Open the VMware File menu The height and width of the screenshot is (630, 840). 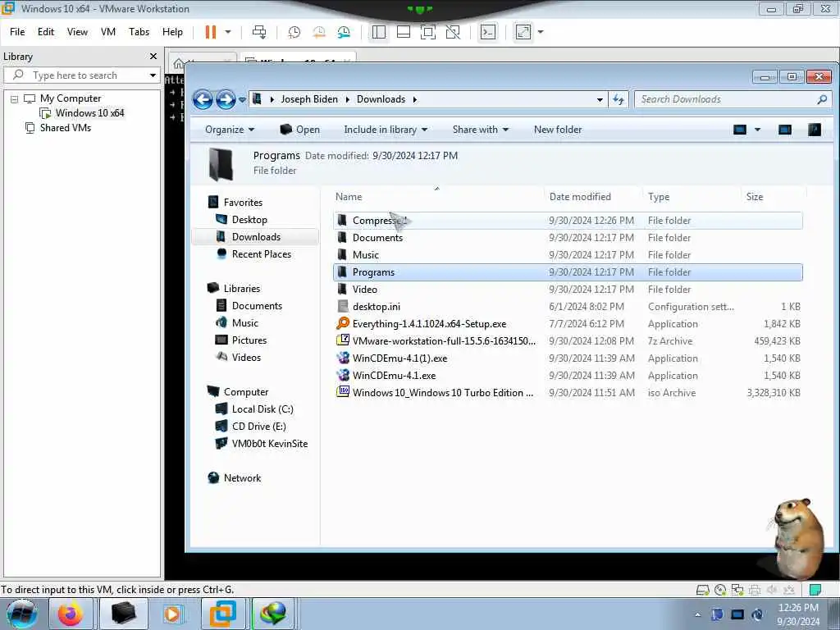(x=17, y=32)
